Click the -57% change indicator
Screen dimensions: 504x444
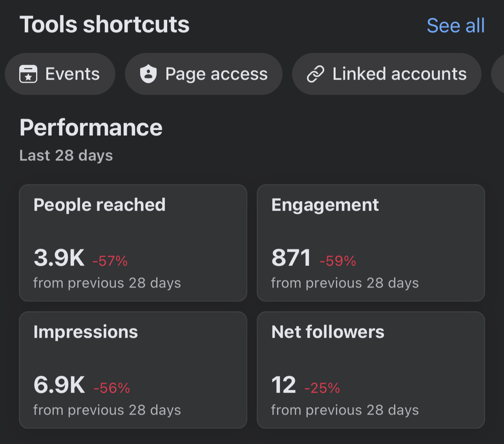click(110, 261)
